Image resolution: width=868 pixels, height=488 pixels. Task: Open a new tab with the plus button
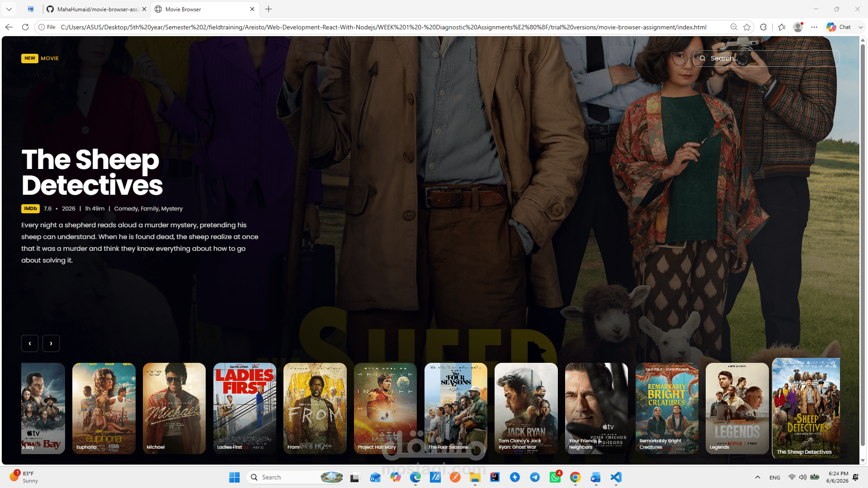269,9
